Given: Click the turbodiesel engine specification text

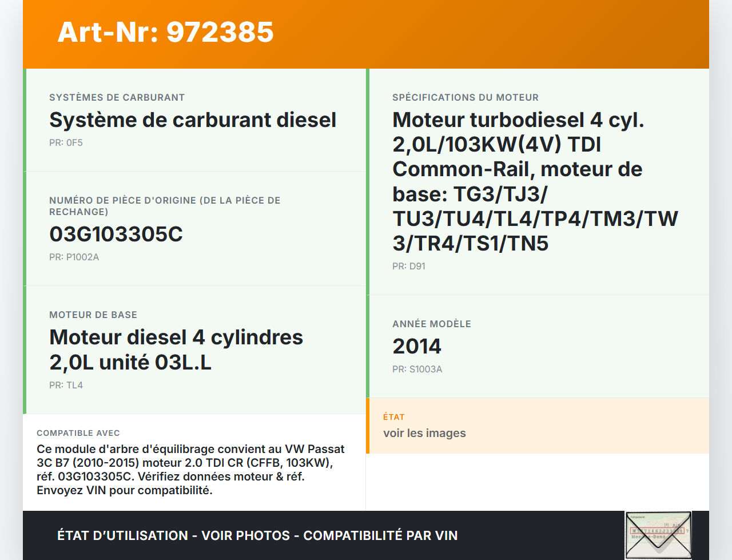Looking at the screenshot, I should point(535,181).
